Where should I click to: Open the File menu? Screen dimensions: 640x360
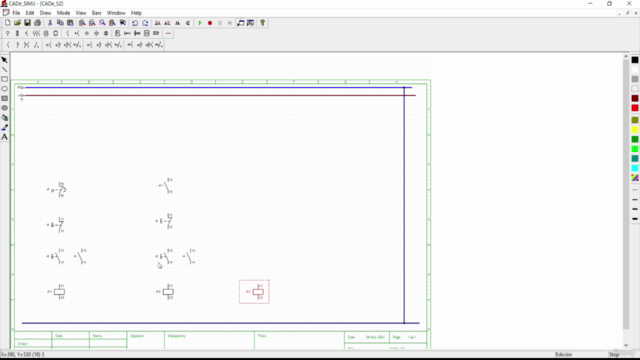click(16, 13)
